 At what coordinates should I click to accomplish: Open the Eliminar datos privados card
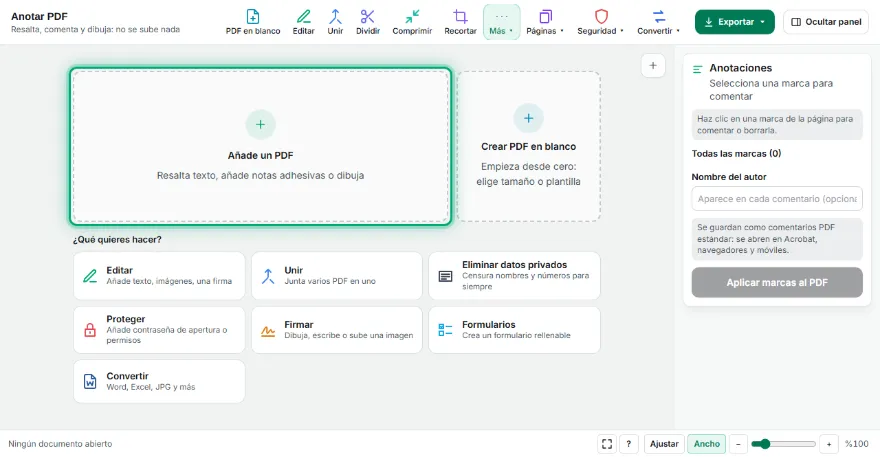point(515,276)
